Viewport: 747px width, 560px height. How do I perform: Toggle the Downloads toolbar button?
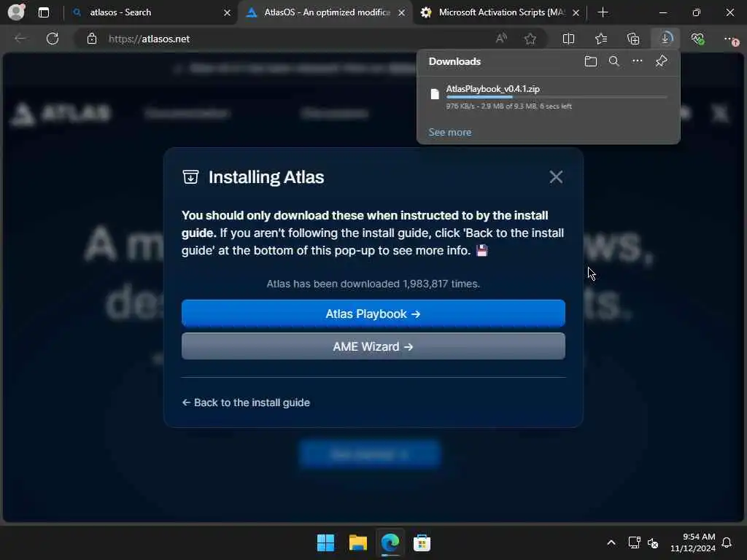(x=665, y=38)
